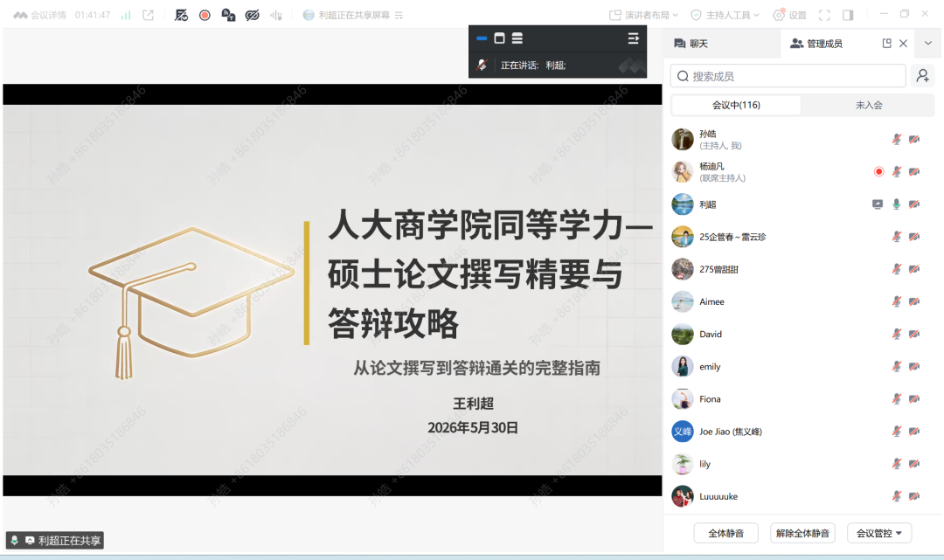944x560 pixels.
Task: Select member 利超 in the list
Action: (802, 204)
